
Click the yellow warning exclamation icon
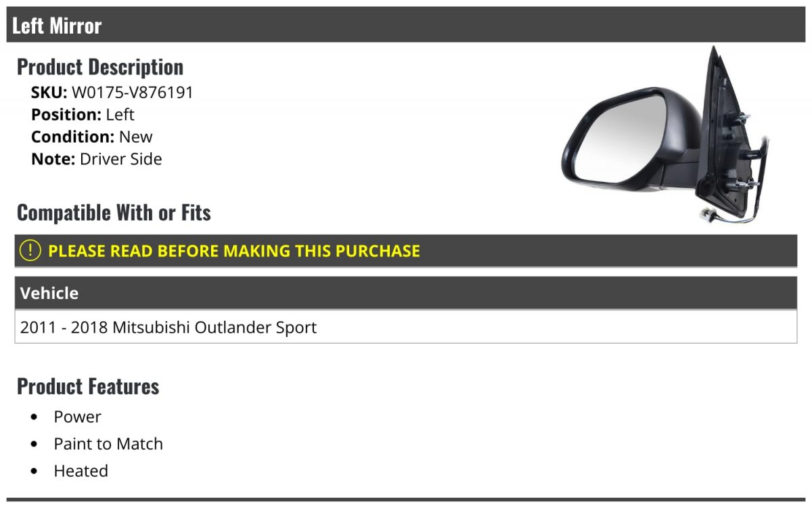coord(30,250)
